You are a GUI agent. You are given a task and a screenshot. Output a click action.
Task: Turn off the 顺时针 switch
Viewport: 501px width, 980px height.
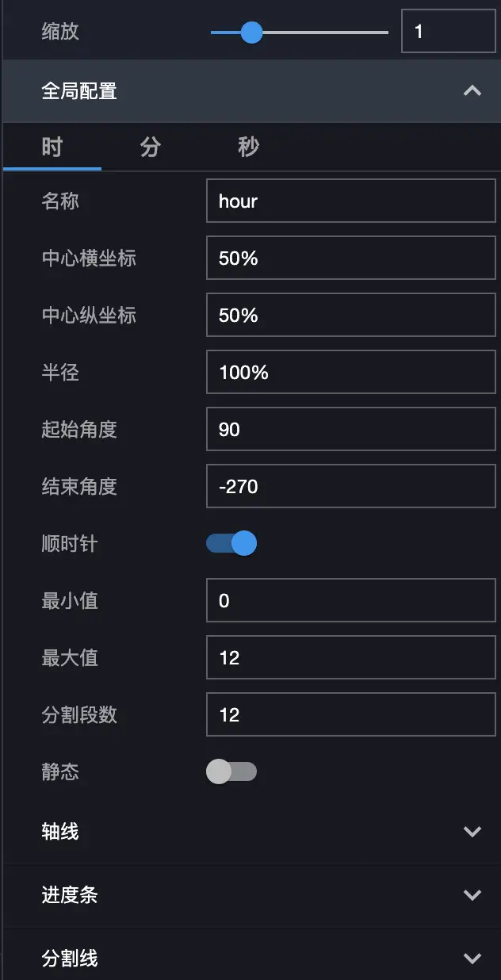point(231,544)
